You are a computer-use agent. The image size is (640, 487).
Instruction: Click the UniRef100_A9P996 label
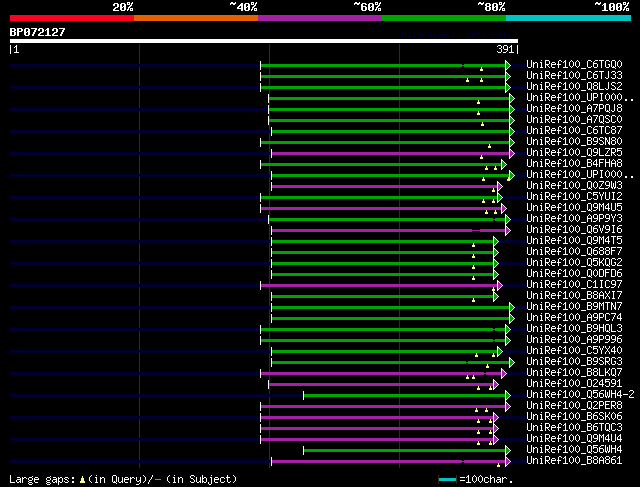pos(574,340)
